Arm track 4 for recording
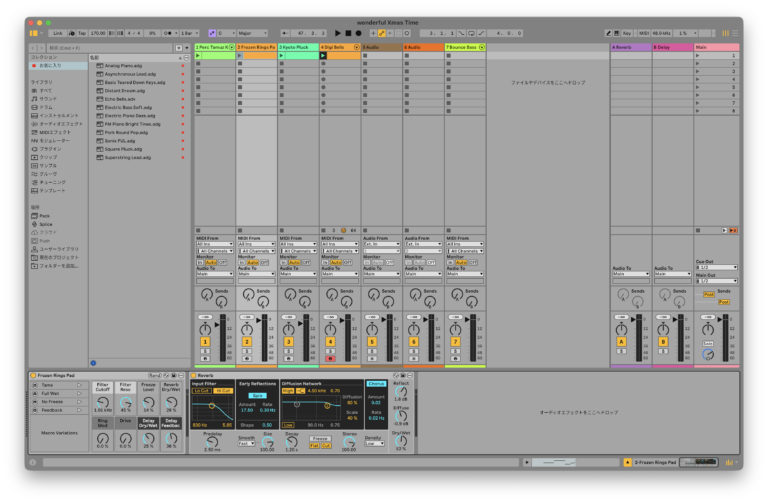 point(330,359)
